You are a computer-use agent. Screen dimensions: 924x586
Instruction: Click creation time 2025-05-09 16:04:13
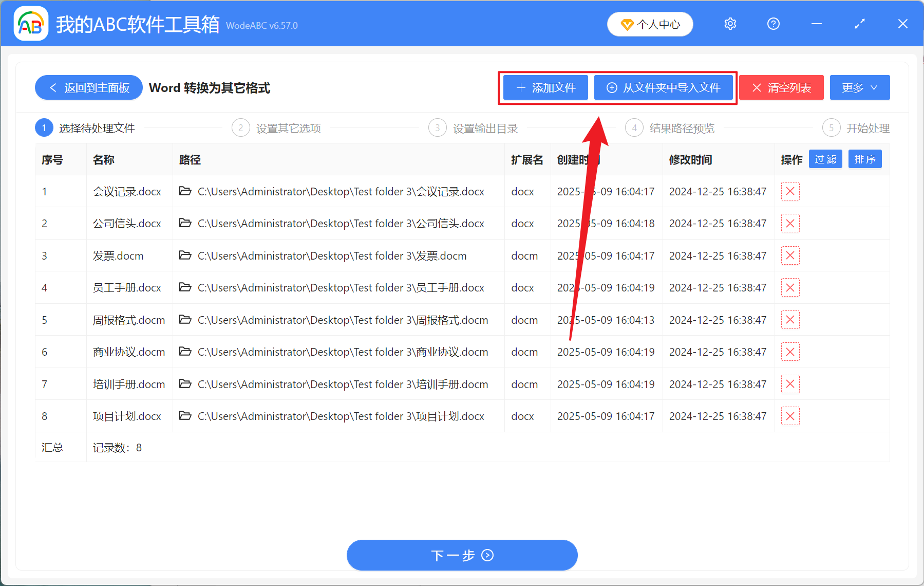pos(606,320)
